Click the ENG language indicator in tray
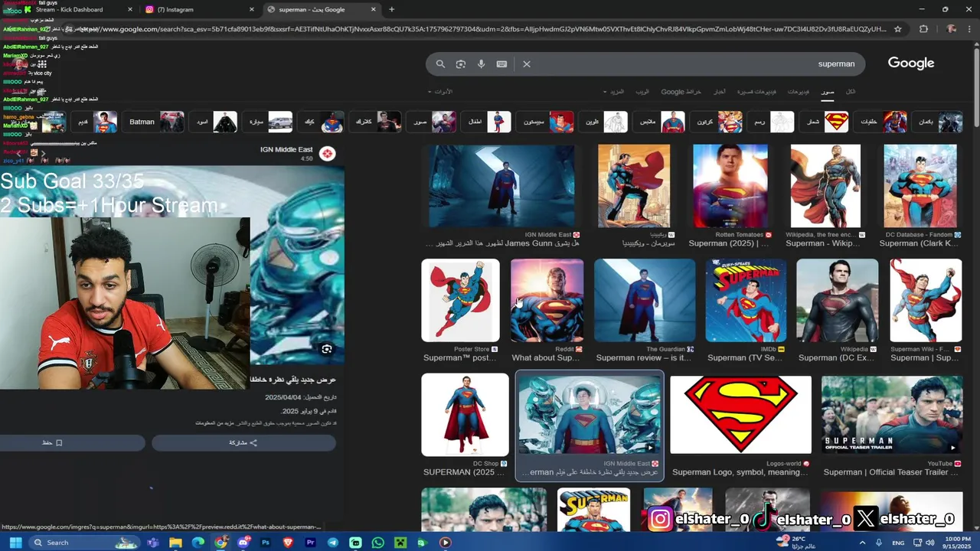Image resolution: width=980 pixels, height=551 pixels. coord(898,543)
